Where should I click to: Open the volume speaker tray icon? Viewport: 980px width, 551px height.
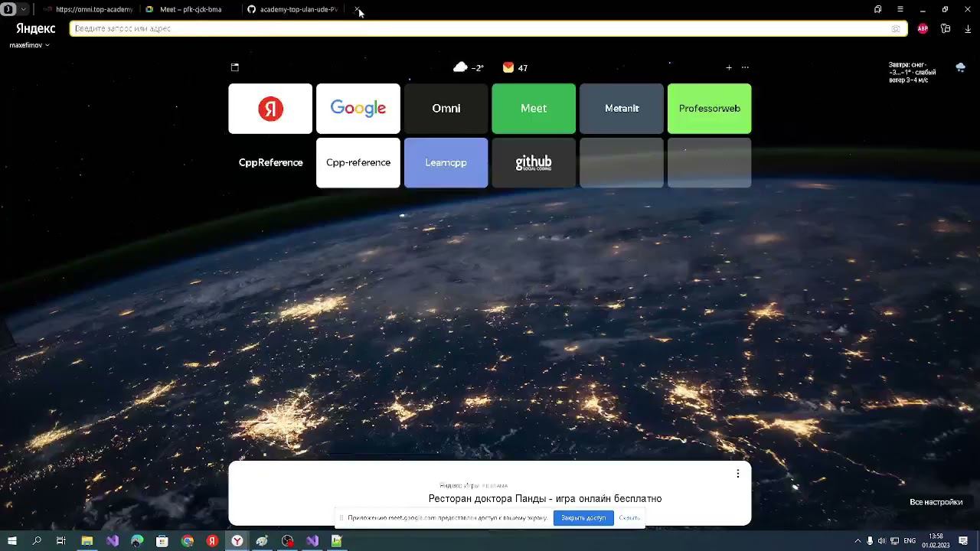point(881,541)
